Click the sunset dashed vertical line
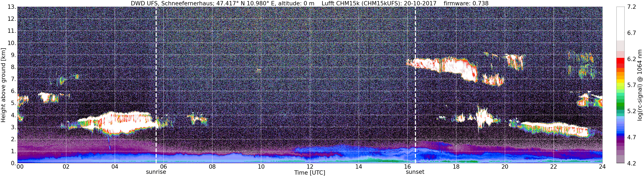The image size is (644, 177). pos(415,85)
